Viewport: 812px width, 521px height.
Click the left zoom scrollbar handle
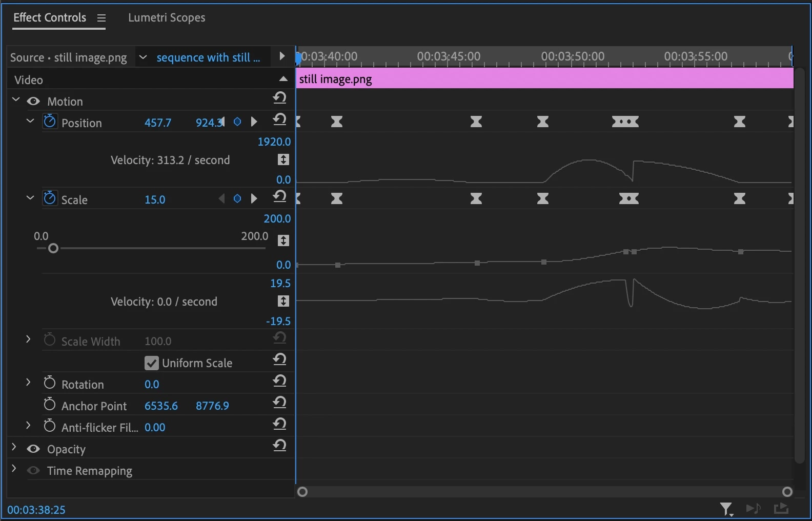pos(302,492)
